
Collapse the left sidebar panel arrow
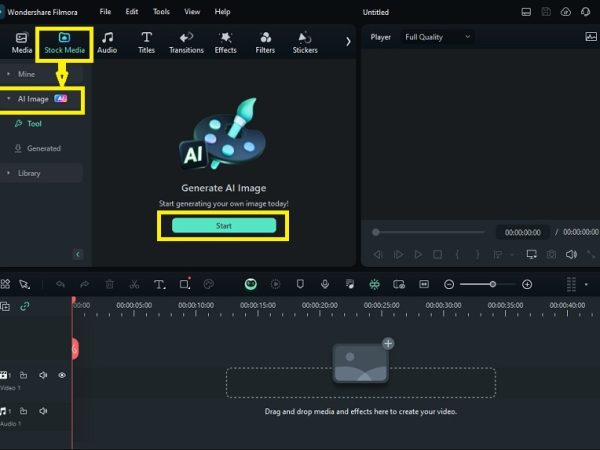click(78, 254)
